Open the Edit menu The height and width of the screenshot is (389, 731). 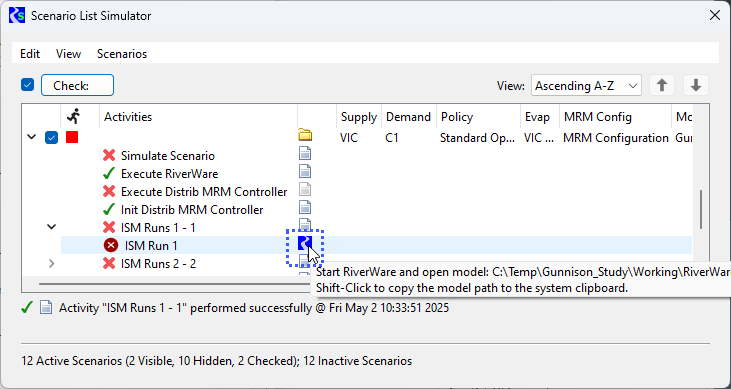(30, 54)
